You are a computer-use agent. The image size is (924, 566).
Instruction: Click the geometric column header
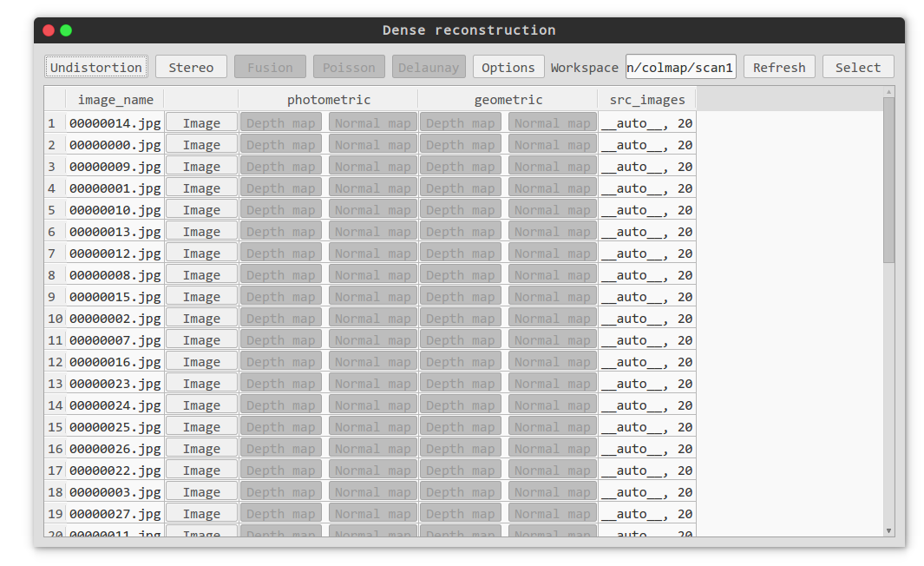tap(508, 100)
